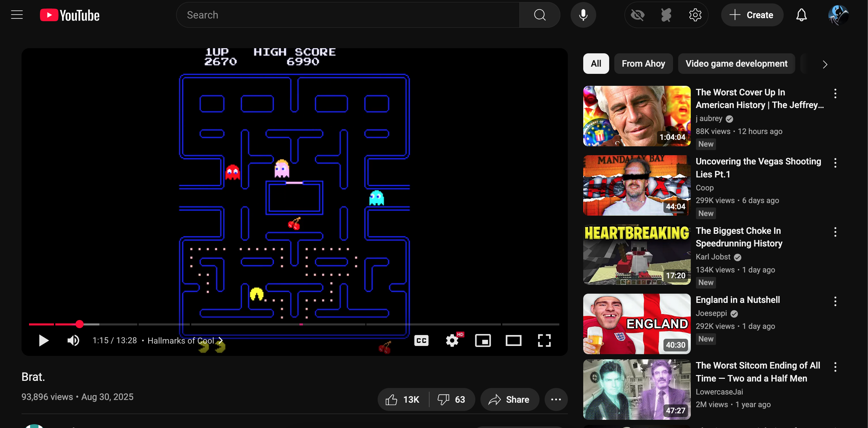This screenshot has height=428, width=868.
Task: Open the player settings gear
Action: click(x=452, y=340)
